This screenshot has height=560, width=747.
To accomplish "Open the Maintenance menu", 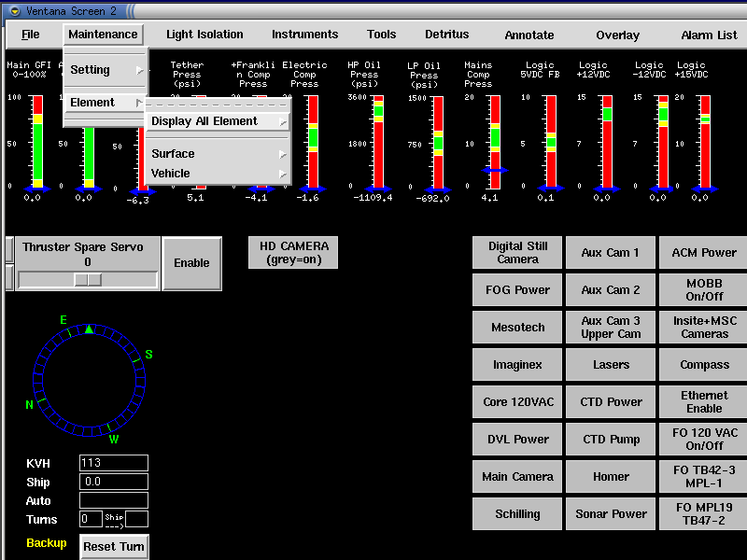I will click(103, 35).
